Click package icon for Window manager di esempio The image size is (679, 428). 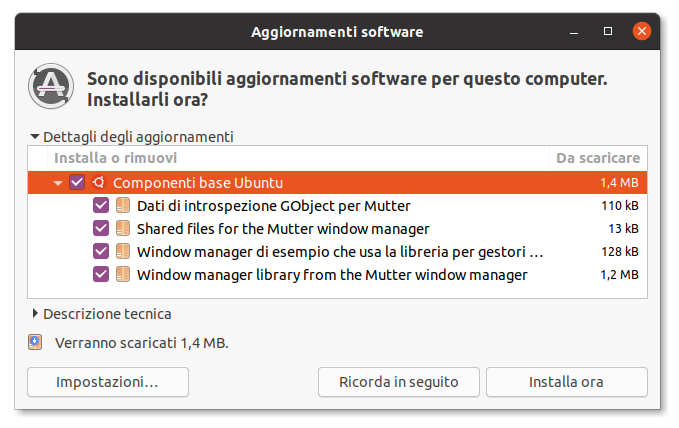point(123,251)
